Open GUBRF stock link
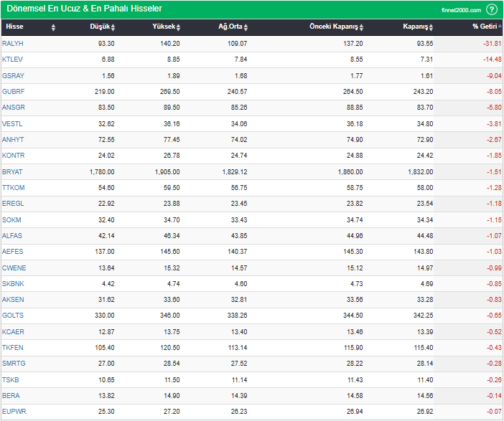The height and width of the screenshot is (421, 504). click(13, 92)
